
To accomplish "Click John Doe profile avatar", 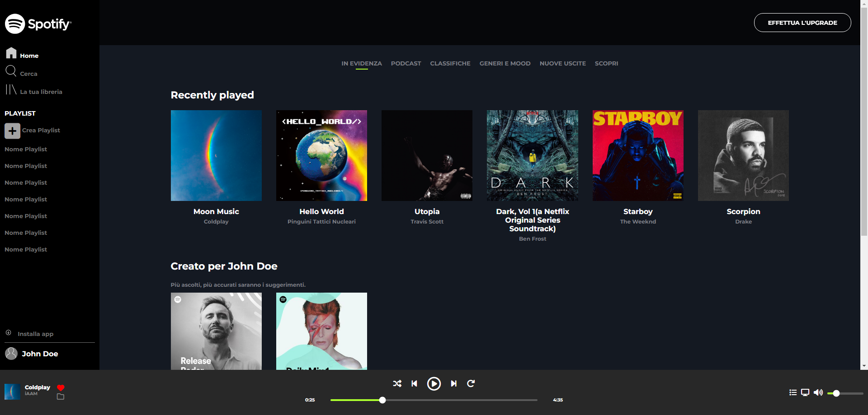I will 11,354.
